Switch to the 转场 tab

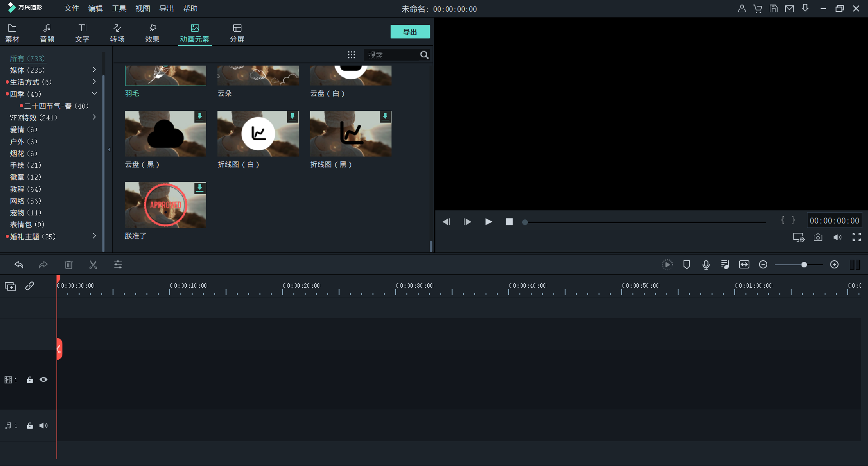click(117, 33)
